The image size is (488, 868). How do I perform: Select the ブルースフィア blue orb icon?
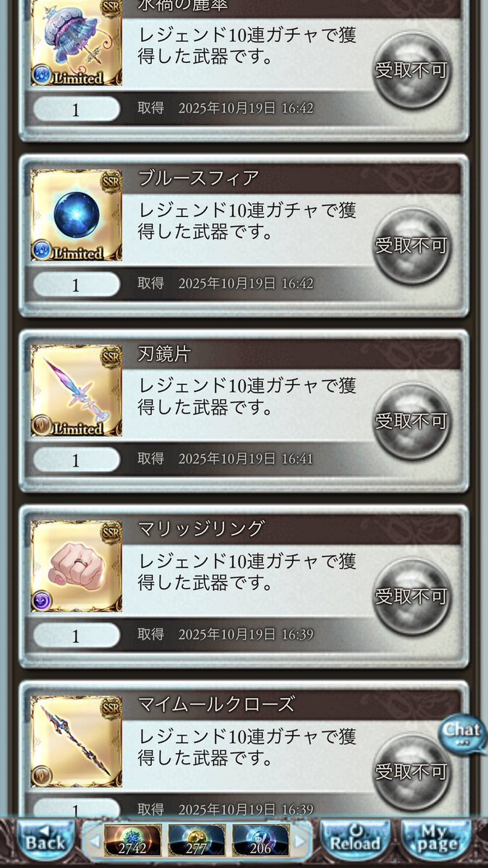click(x=76, y=215)
